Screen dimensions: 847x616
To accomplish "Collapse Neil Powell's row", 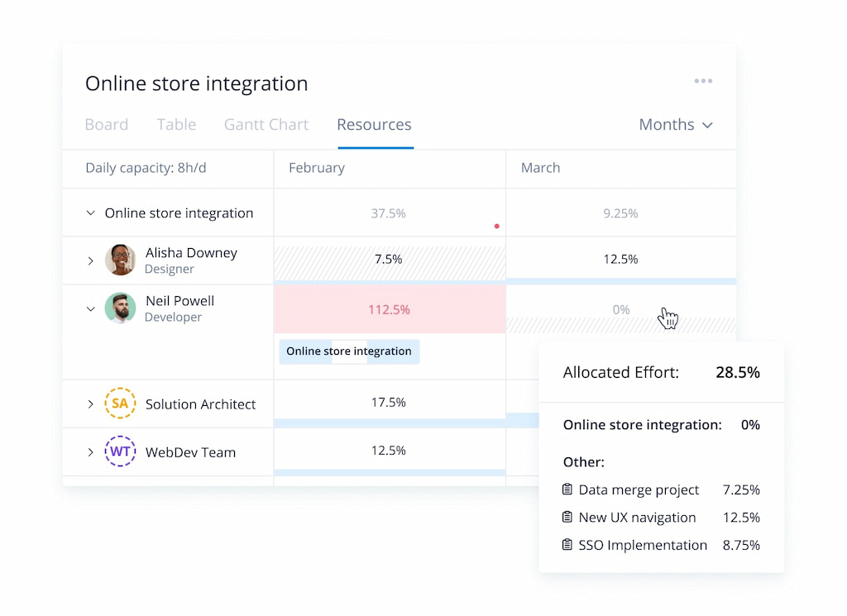I will point(91,308).
